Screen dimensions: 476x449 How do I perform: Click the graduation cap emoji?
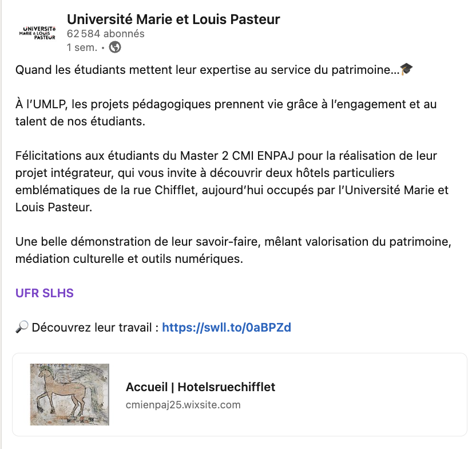click(406, 69)
